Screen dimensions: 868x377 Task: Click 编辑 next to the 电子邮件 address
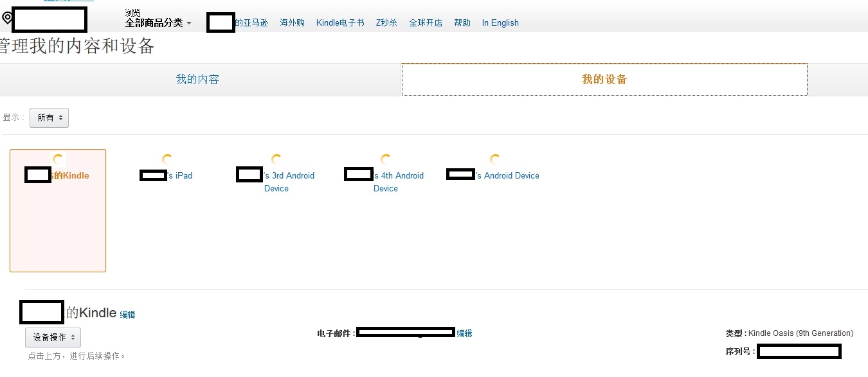tap(466, 333)
